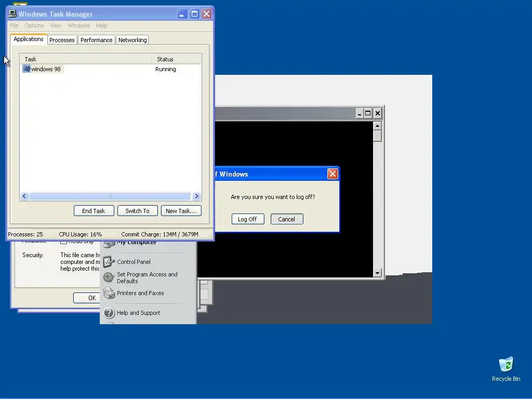Screen dimensions: 532x399
Task: Switch to the Performance tab
Action: click(96, 40)
